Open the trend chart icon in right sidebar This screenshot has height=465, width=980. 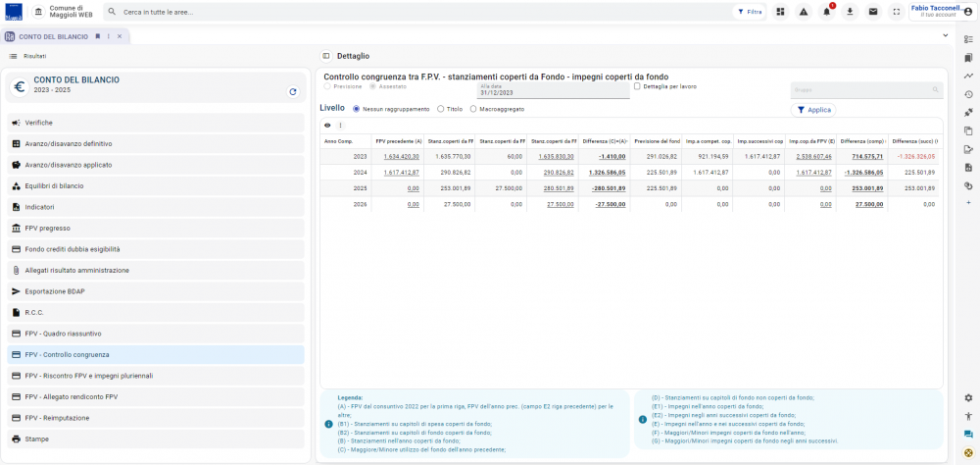coord(969,77)
